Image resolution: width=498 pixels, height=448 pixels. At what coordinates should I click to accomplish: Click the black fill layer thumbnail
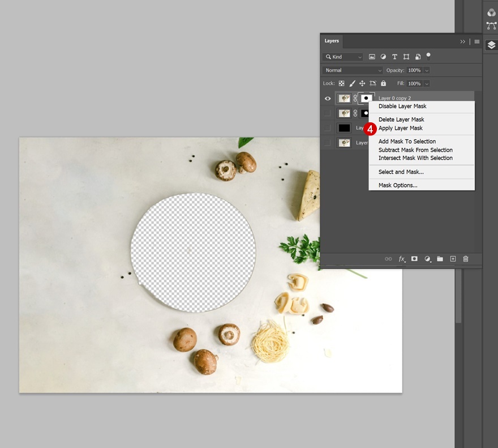344,128
